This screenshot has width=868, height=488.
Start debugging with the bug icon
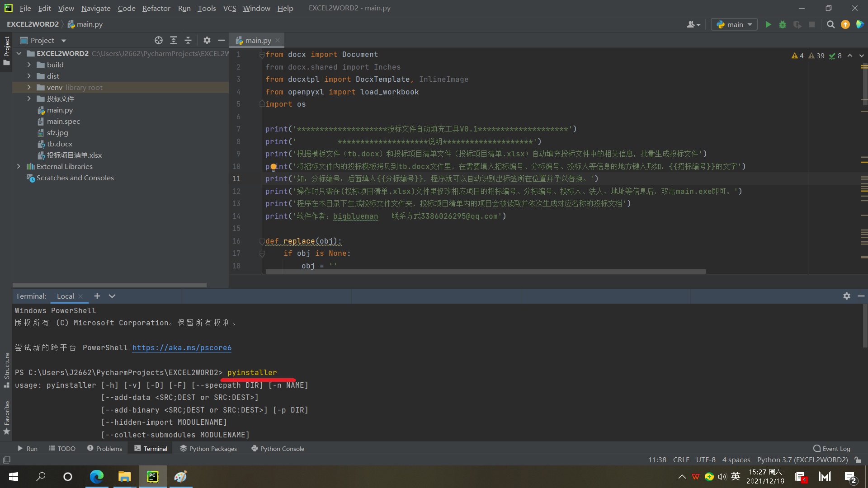[783, 24]
